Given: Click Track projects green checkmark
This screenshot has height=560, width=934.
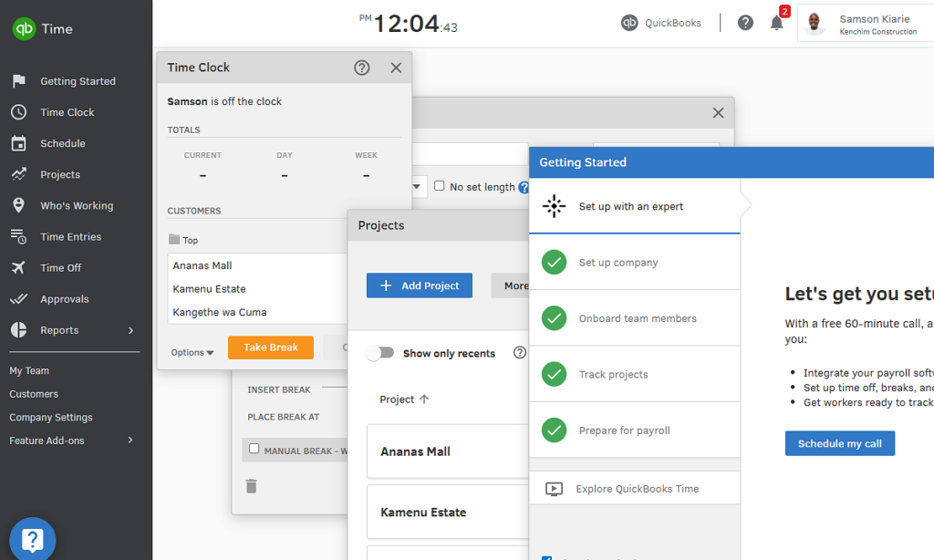Looking at the screenshot, I should (554, 374).
